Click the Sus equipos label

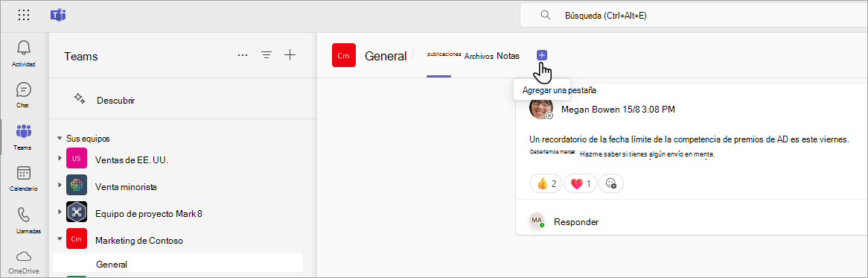[x=88, y=139]
